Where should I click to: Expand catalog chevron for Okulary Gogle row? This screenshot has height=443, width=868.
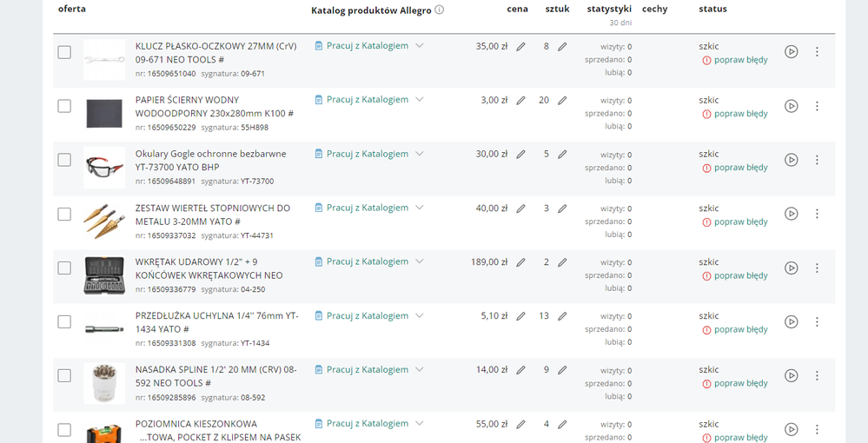[420, 154]
